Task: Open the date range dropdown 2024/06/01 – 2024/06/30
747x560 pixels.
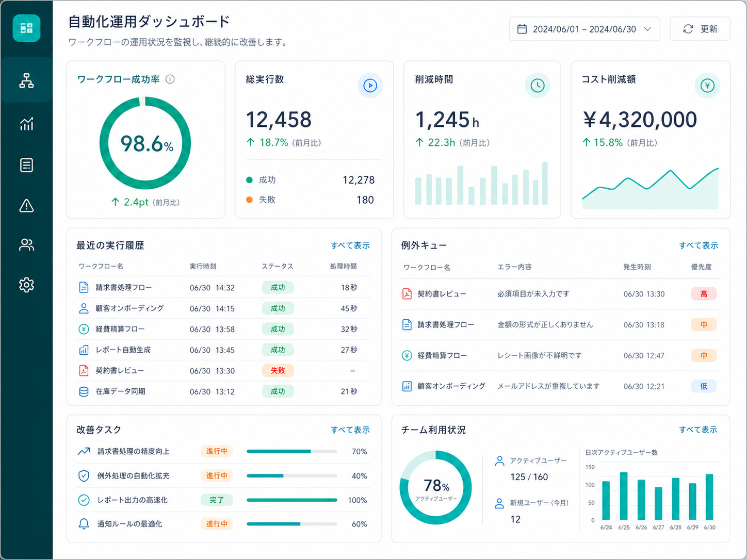Action: coord(584,29)
